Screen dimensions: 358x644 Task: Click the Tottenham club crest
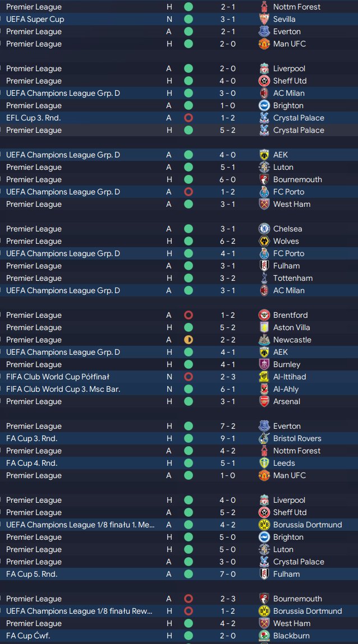click(264, 278)
